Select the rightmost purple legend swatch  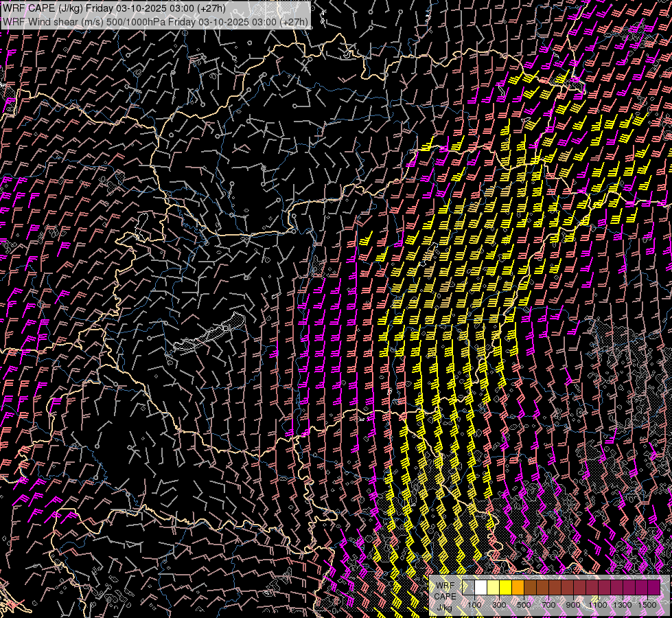tap(653, 588)
